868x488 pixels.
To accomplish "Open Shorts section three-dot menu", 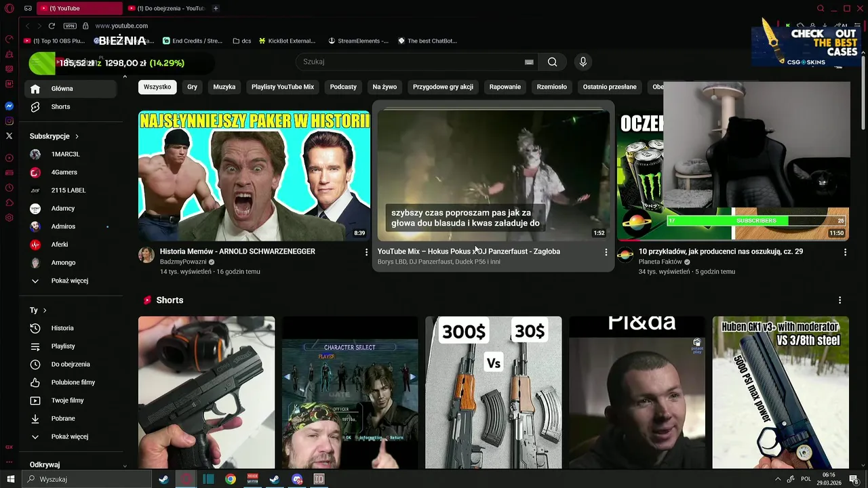I will coord(840,300).
